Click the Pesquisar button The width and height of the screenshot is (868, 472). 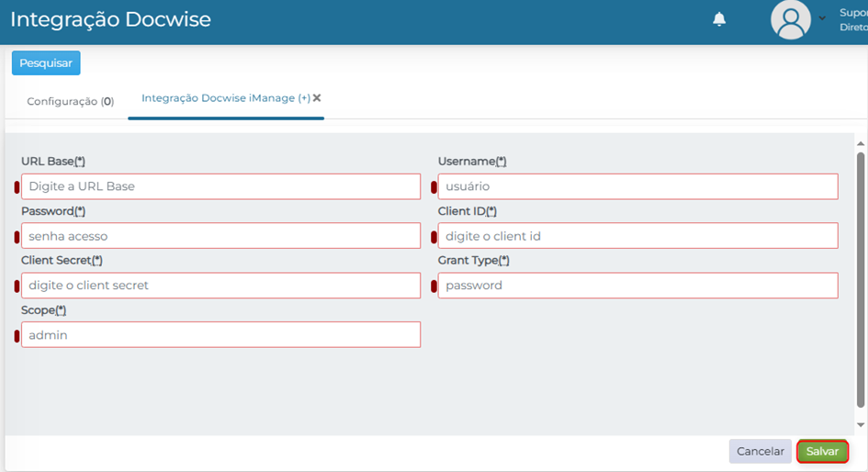point(46,63)
